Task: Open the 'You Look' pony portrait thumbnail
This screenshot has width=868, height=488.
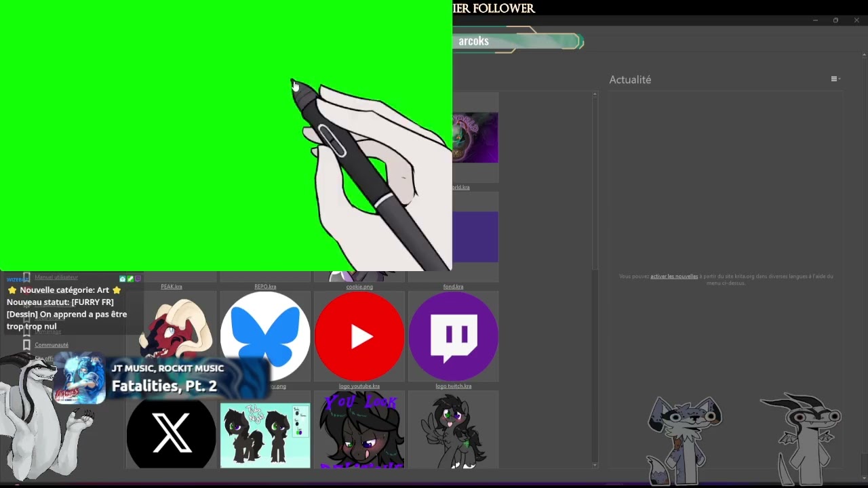Action: click(359, 431)
